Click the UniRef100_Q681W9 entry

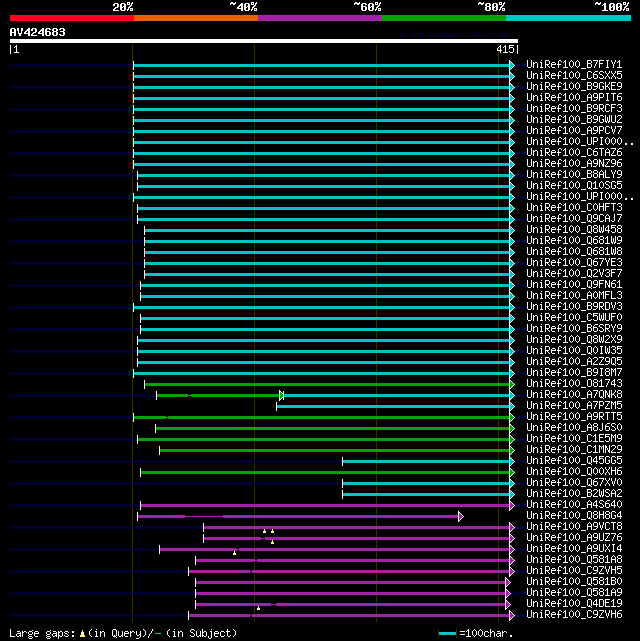[574, 241]
